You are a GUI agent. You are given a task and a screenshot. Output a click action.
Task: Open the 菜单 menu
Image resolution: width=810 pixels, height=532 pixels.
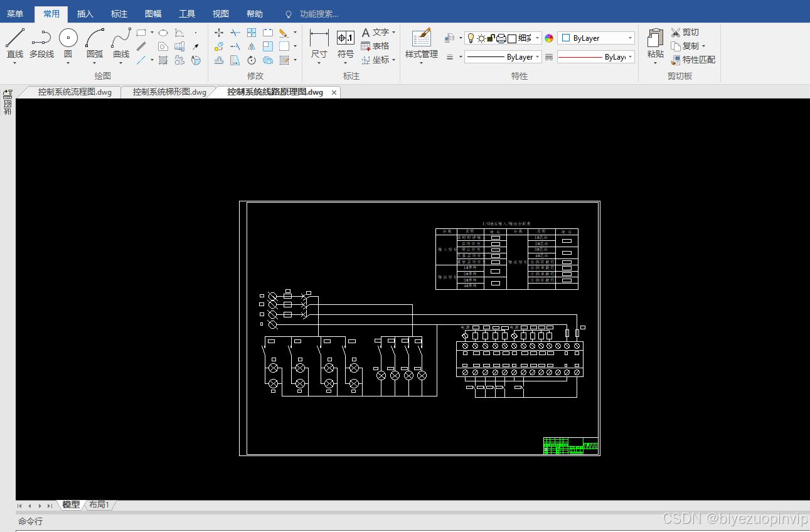15,14
